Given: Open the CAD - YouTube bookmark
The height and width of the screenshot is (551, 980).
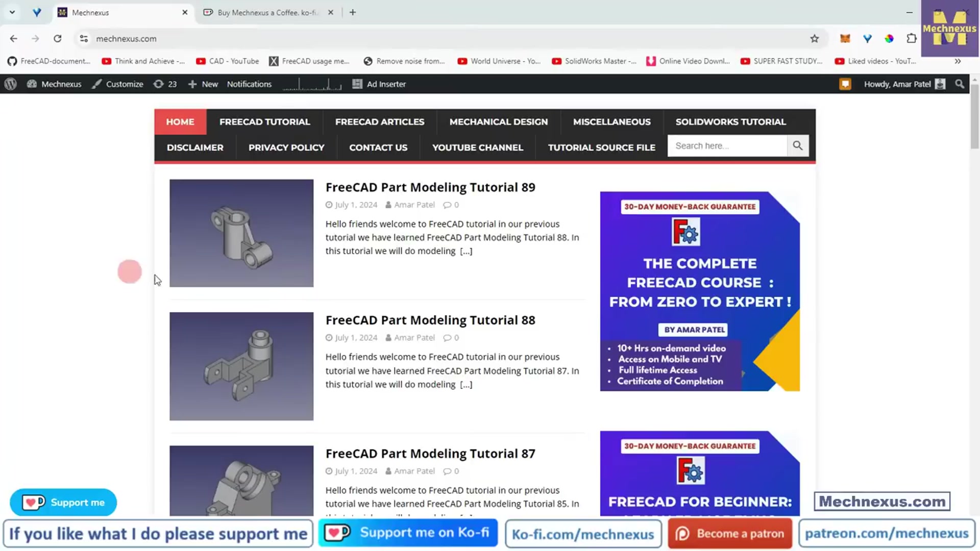Looking at the screenshot, I should (x=228, y=61).
